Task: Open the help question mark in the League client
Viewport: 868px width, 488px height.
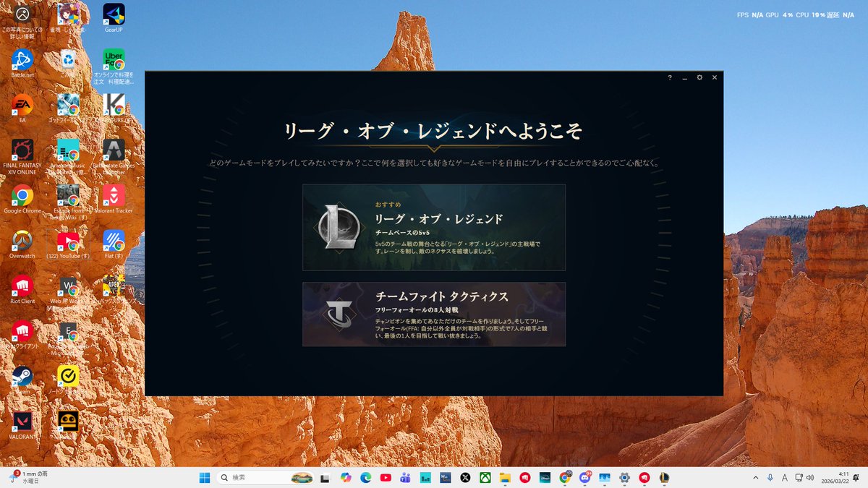Action: pos(669,77)
